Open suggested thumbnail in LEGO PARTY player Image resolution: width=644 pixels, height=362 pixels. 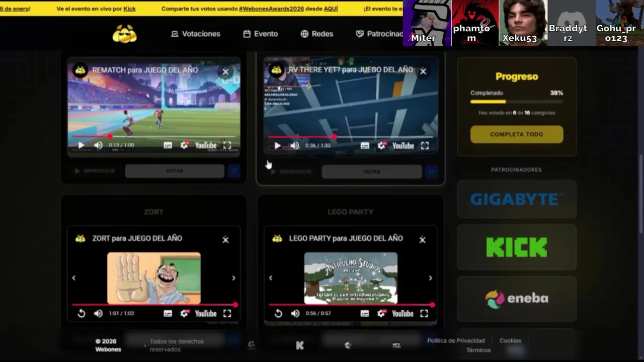click(x=351, y=278)
